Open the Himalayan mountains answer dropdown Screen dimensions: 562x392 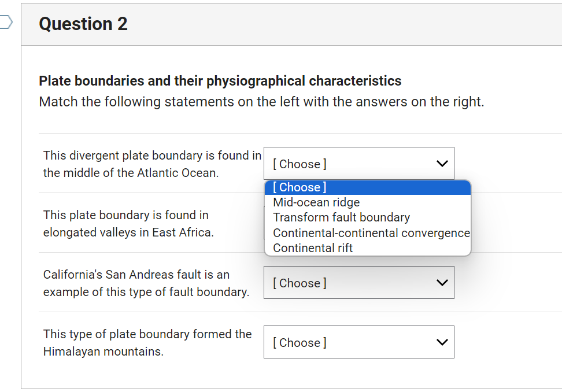(x=358, y=342)
